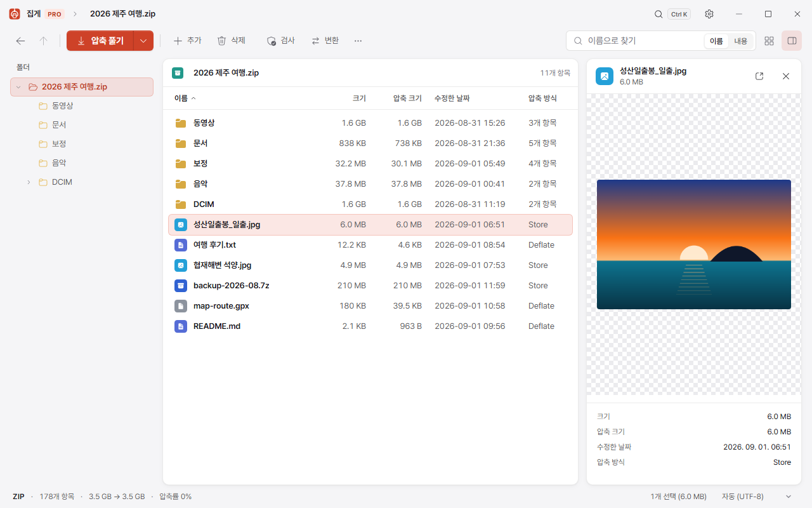Click the sunrise preview image
This screenshot has width=812, height=508.
[x=694, y=244]
